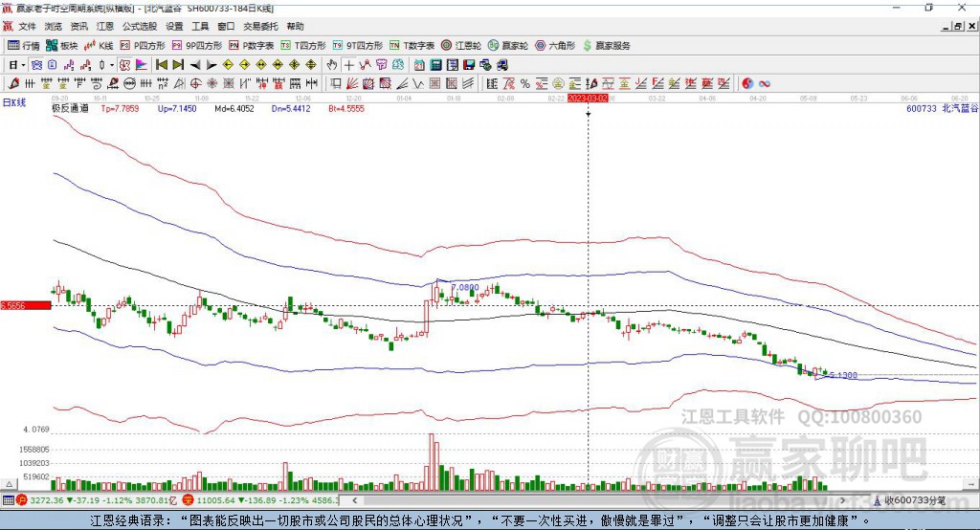
Task: Expand the candlestick style dropdown arrow
Action: tap(112, 65)
